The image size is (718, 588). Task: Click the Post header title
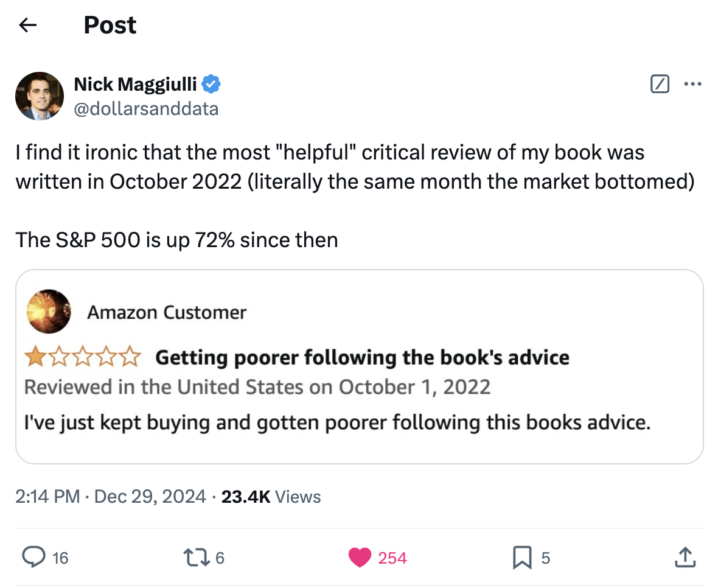tap(110, 25)
